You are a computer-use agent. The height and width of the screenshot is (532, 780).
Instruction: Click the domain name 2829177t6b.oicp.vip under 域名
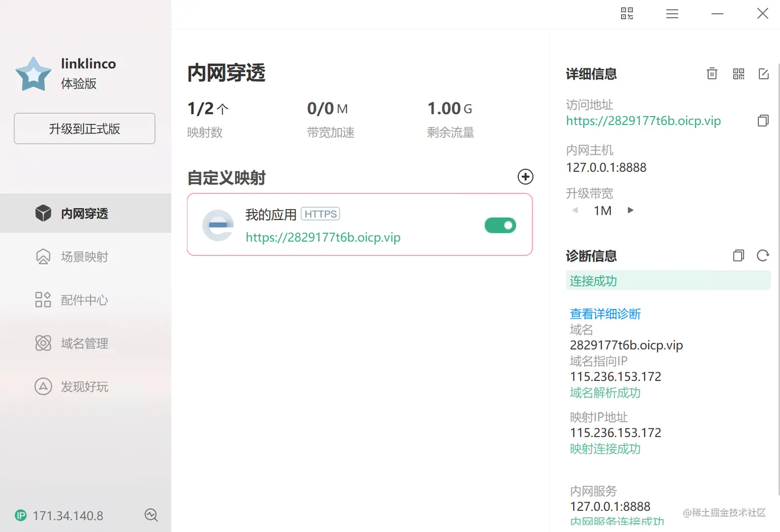(x=626, y=345)
